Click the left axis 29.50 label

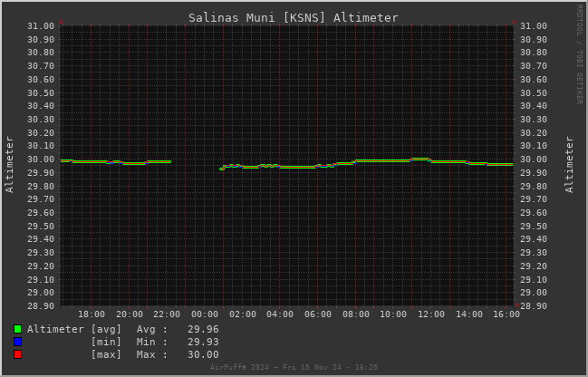(41, 227)
